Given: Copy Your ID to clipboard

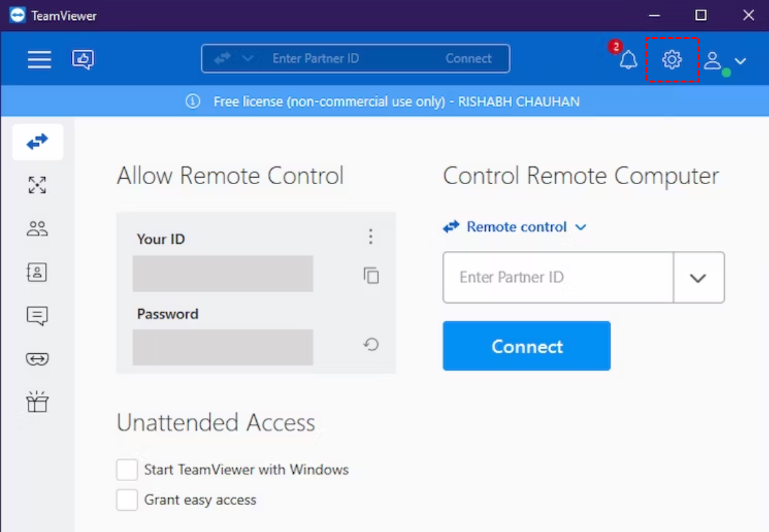Looking at the screenshot, I should [x=372, y=275].
